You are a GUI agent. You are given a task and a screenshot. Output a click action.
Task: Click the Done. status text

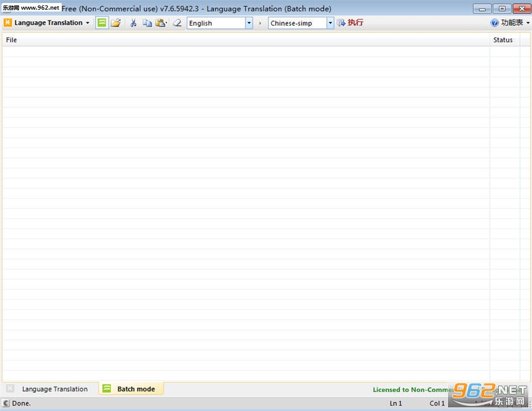coord(21,403)
